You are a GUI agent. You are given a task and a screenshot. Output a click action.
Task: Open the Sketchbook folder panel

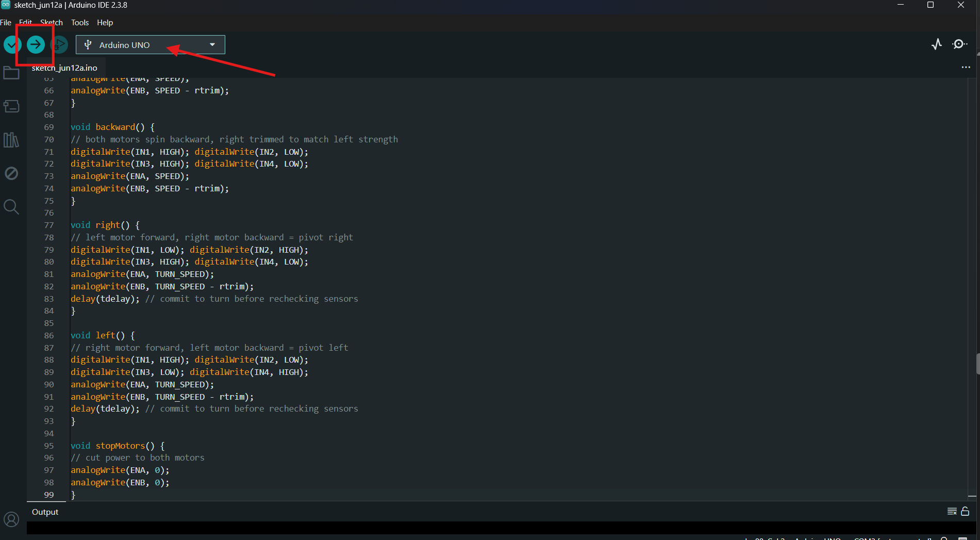click(x=11, y=73)
